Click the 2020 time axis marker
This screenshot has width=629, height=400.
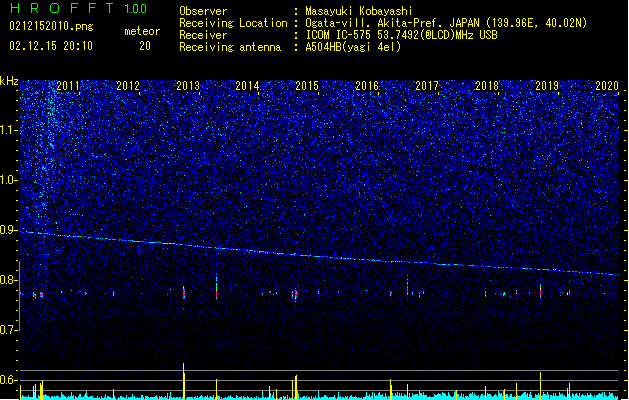point(607,85)
